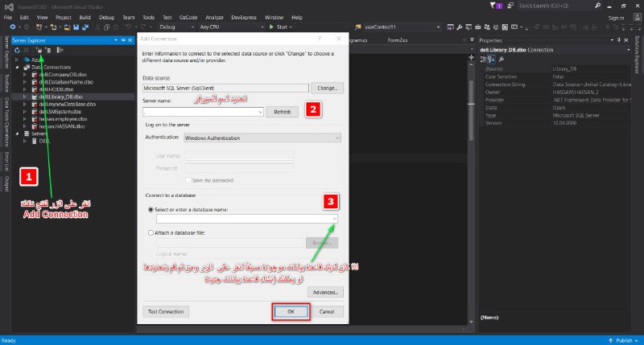Expand the Azure tree node
644x345 pixels.
pos(17,60)
